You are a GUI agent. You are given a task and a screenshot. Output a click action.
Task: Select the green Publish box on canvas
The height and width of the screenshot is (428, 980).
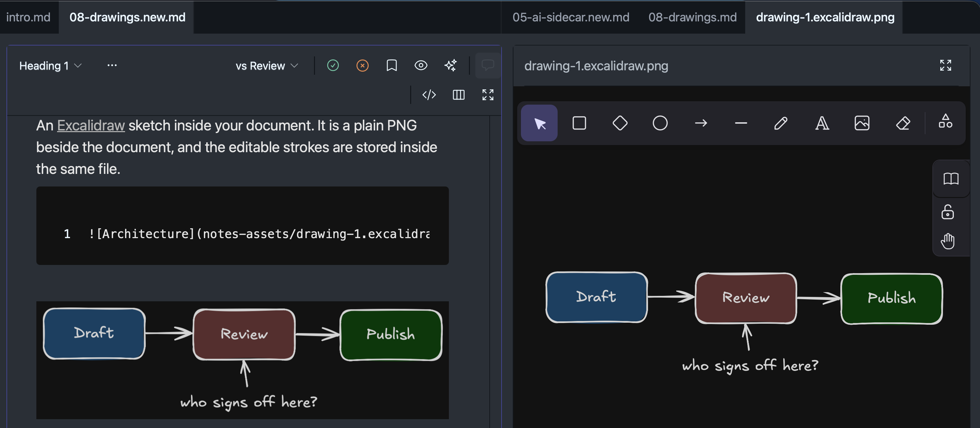(891, 299)
